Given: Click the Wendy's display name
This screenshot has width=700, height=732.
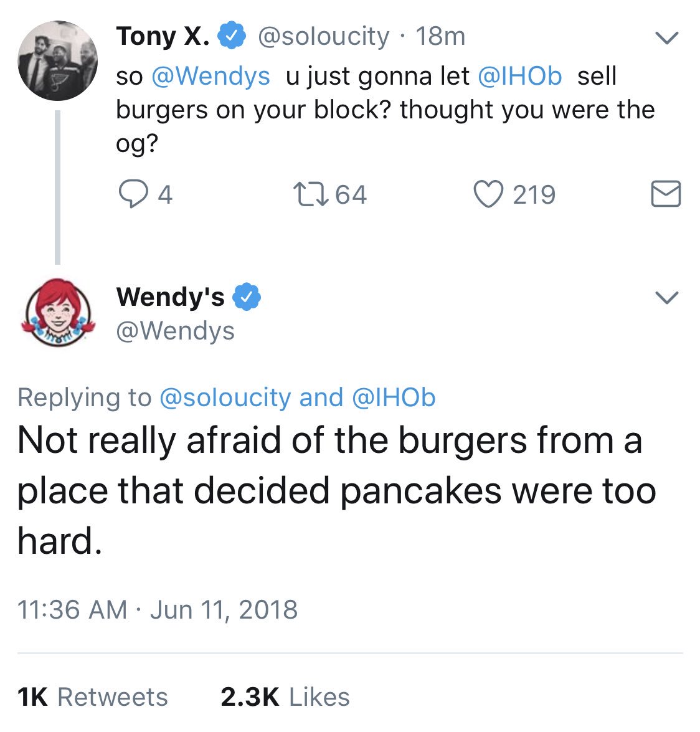Looking at the screenshot, I should tap(171, 297).
